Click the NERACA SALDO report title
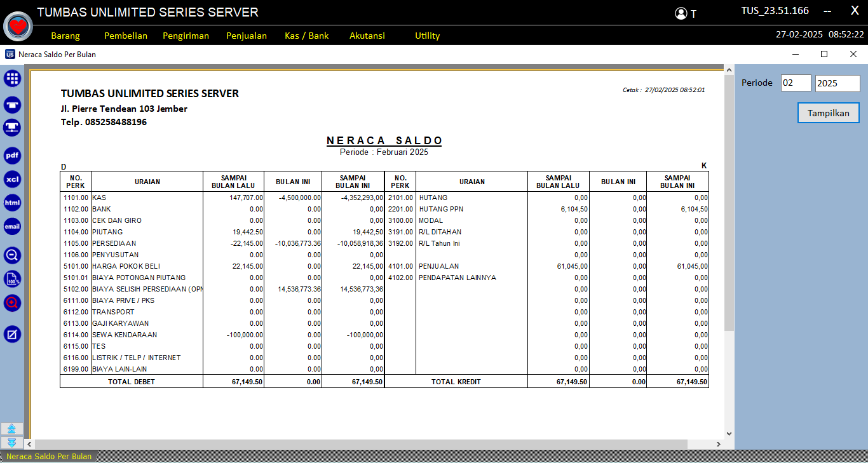The height and width of the screenshot is (463, 868). pos(384,140)
